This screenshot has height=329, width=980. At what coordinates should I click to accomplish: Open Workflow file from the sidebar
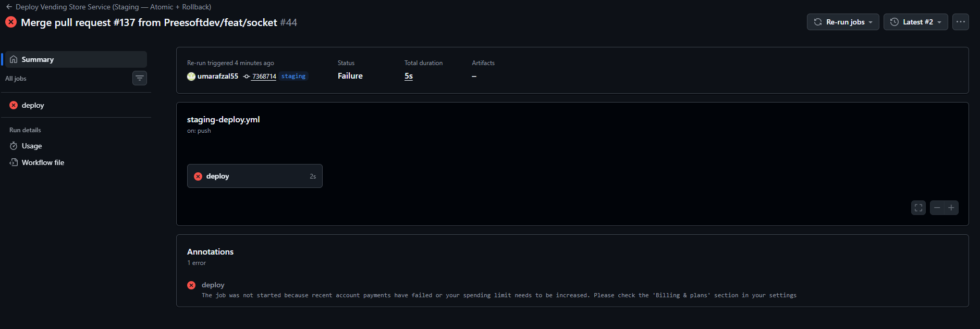point(76,162)
